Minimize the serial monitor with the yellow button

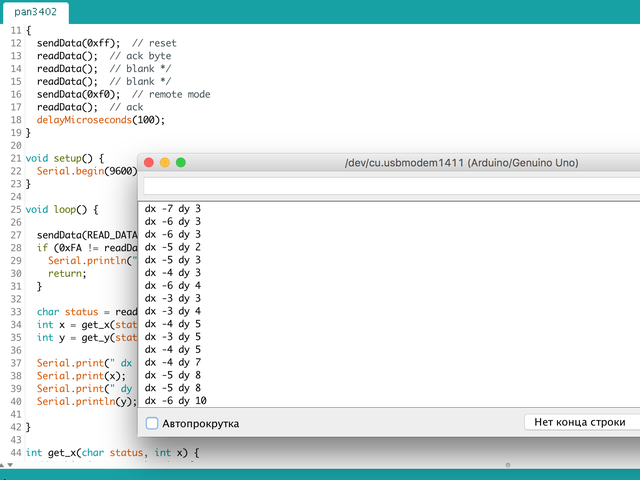(165, 162)
